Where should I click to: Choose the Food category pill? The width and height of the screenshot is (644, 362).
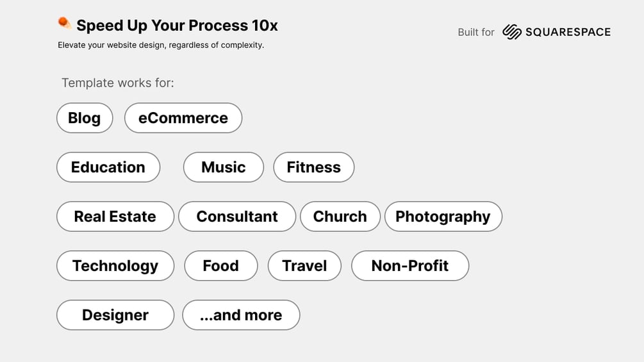[221, 266]
